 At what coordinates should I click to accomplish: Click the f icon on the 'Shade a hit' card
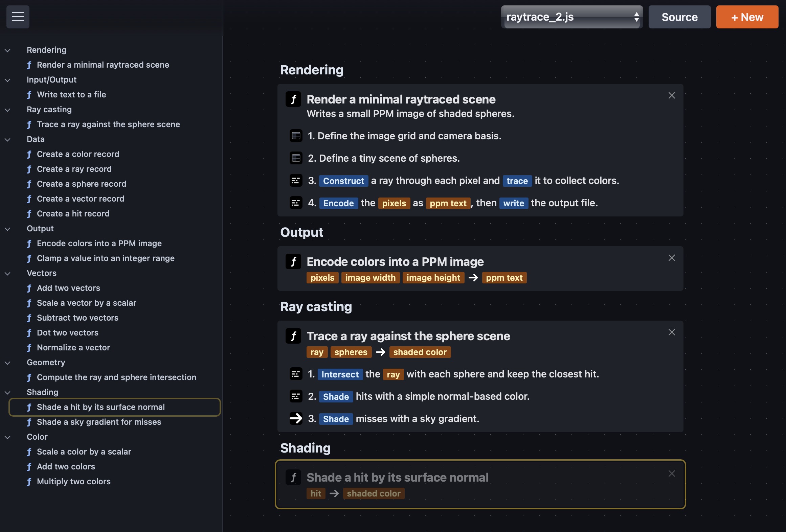[x=294, y=477]
